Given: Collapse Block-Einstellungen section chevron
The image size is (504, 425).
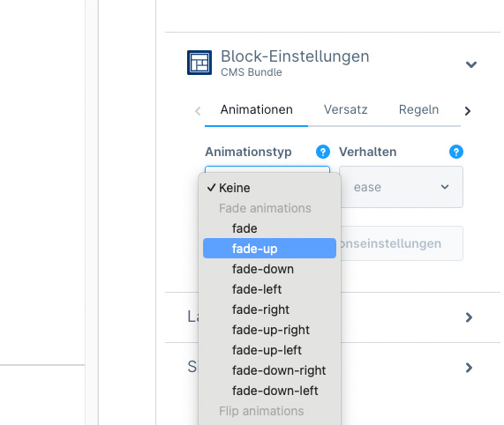Looking at the screenshot, I should [x=471, y=64].
